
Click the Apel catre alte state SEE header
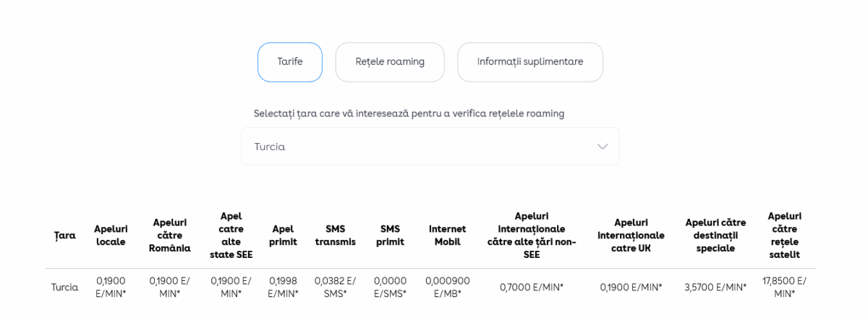point(231,236)
